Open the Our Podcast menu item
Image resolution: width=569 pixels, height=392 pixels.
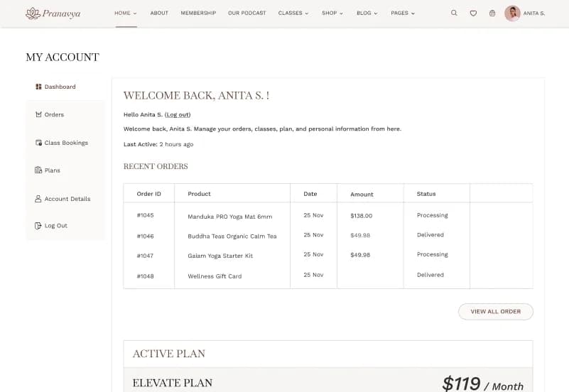(x=247, y=13)
